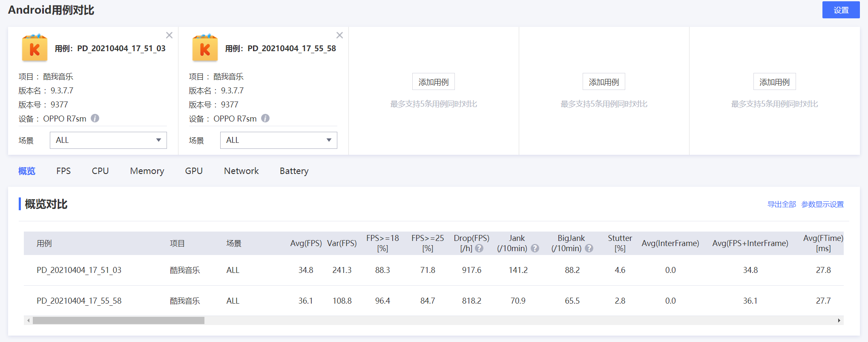Click FPS>=18 value 96.4
Image resolution: width=868 pixels, height=342 pixels.
pos(382,301)
